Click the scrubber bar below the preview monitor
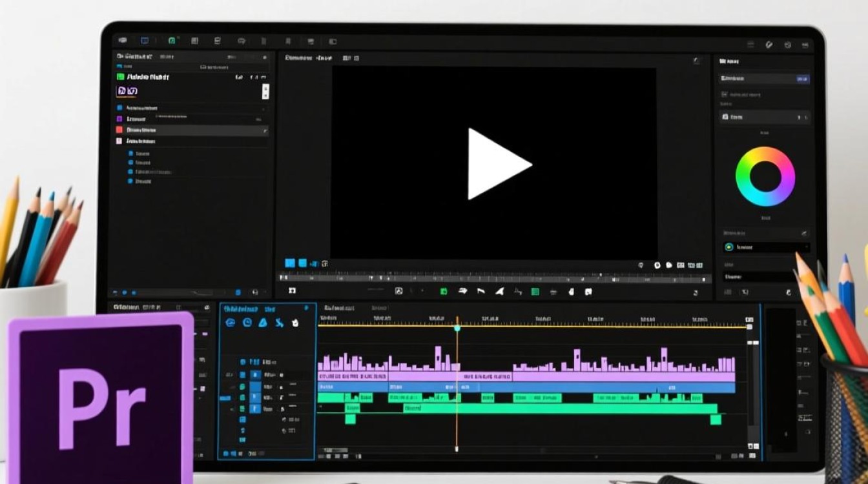Image resolution: width=868 pixels, height=484 pixels. pyautogui.click(x=494, y=278)
